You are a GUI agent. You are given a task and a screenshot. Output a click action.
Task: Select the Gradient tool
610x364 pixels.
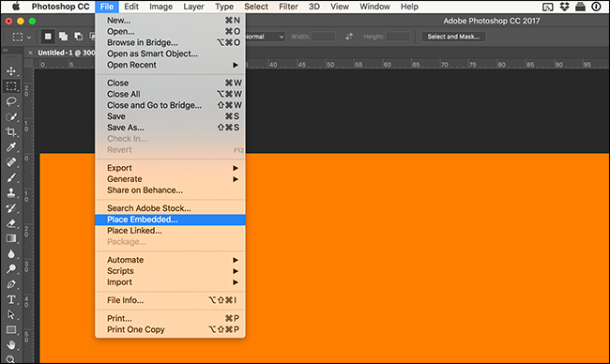coord(11,238)
